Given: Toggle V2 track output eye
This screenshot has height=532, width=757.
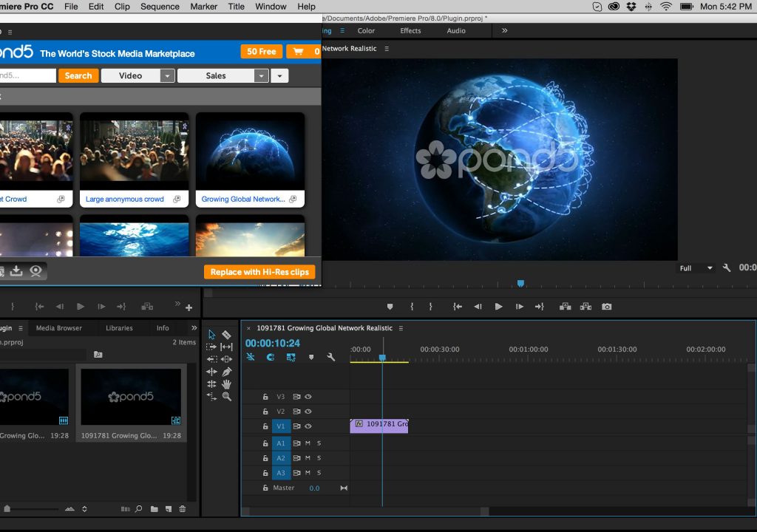Looking at the screenshot, I should coord(308,412).
